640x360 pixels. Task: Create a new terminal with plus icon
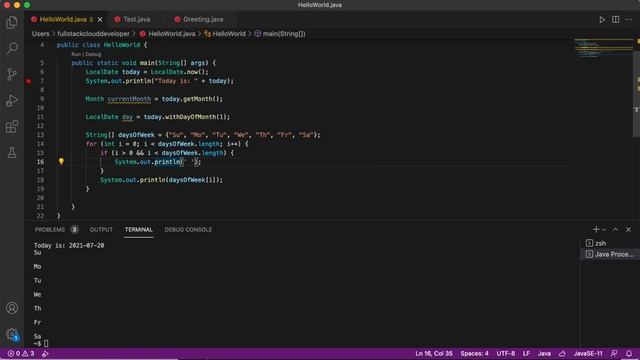click(596, 229)
